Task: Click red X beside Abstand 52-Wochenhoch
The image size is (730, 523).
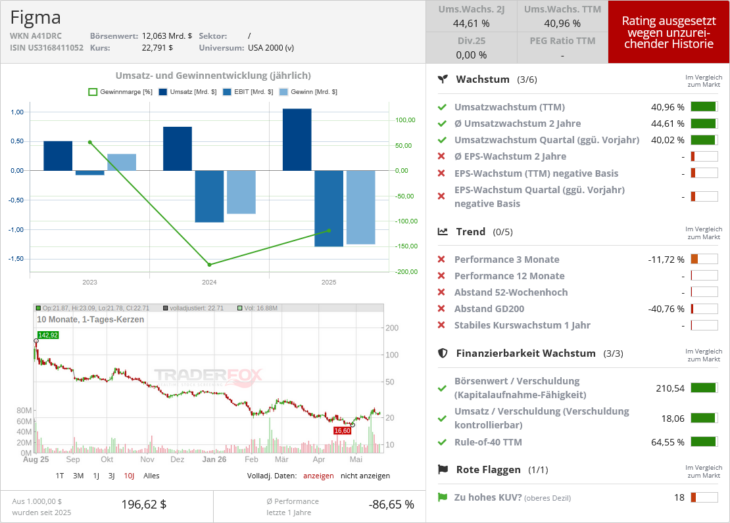Action: pyautogui.click(x=441, y=292)
